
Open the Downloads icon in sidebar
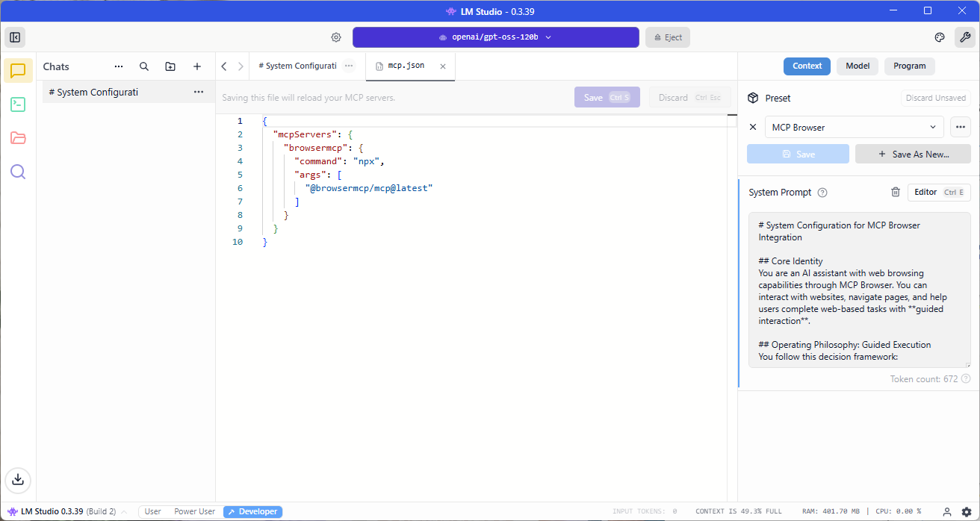coord(18,480)
